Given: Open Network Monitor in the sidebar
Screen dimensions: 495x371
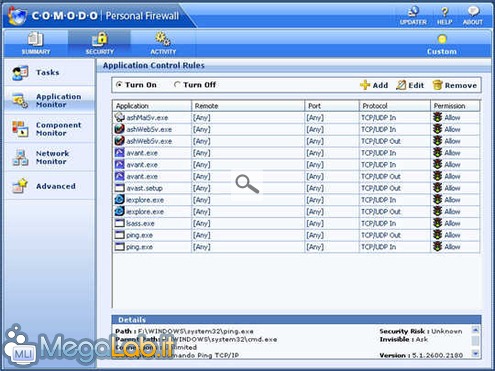Looking at the screenshot, I should [49, 157].
